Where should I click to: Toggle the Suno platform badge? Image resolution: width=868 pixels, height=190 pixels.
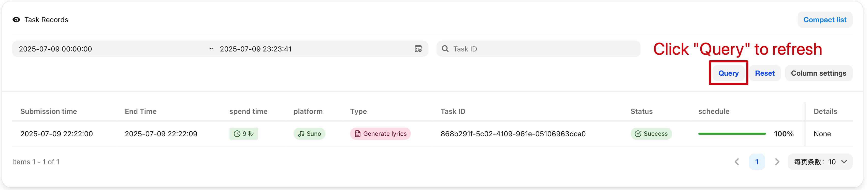tap(309, 134)
